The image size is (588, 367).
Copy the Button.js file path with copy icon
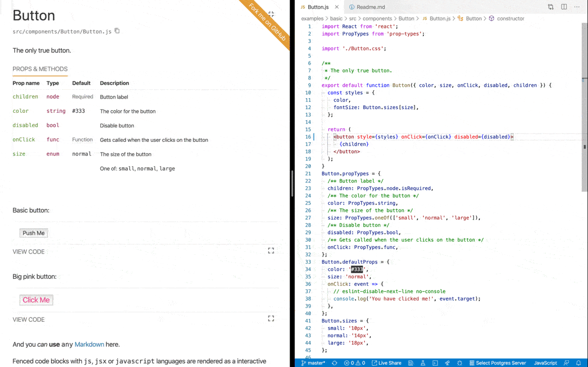(x=117, y=30)
